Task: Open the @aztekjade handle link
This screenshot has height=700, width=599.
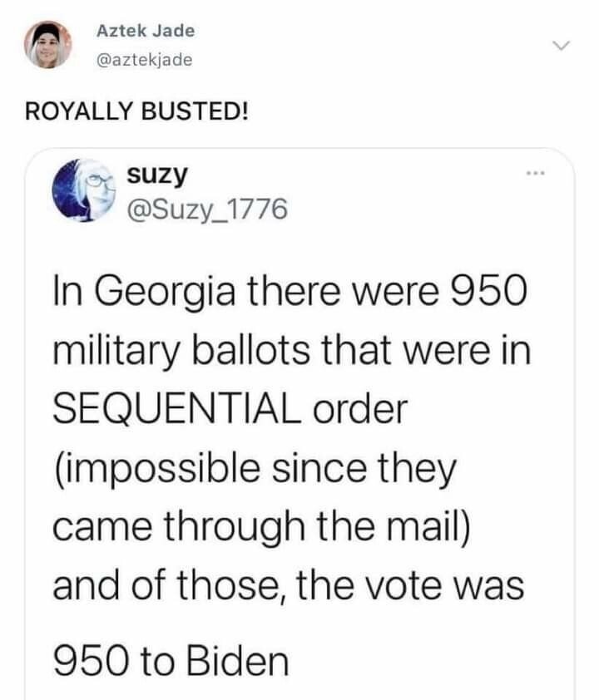Action: tap(145, 60)
